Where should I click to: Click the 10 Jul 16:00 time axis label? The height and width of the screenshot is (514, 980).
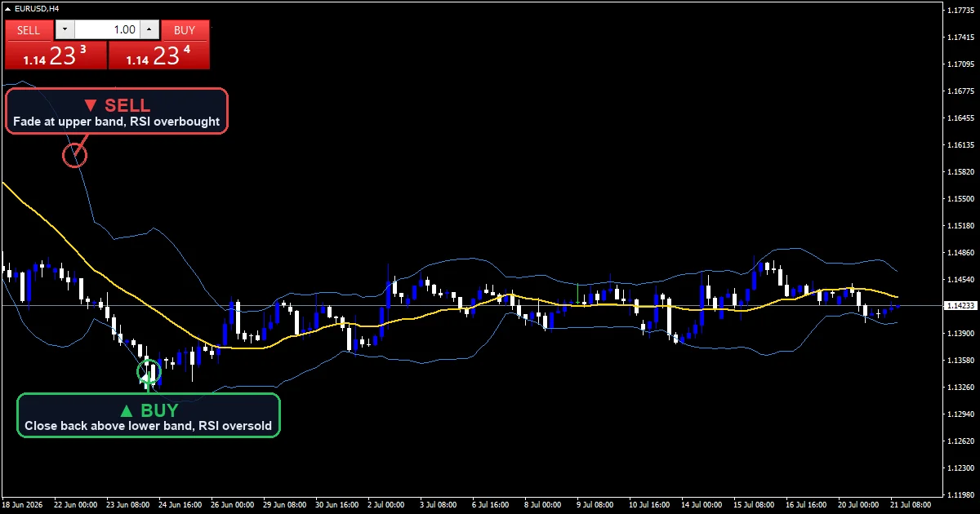tap(651, 505)
